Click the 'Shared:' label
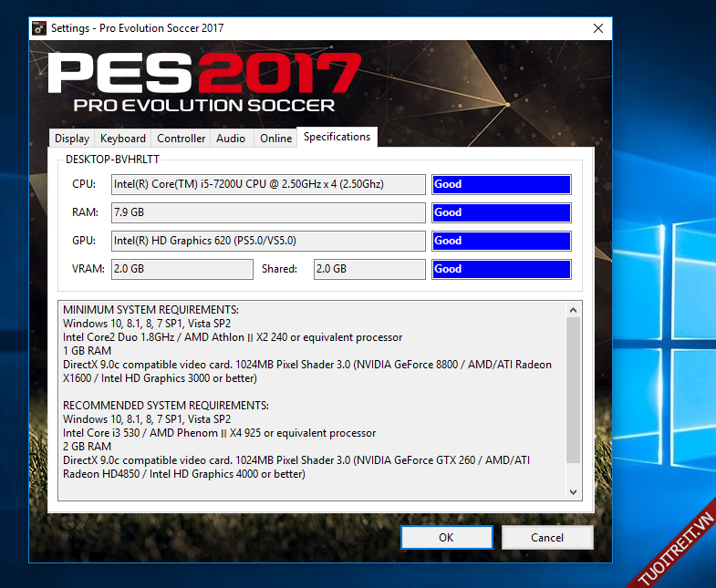This screenshot has width=716, height=588. (279, 269)
